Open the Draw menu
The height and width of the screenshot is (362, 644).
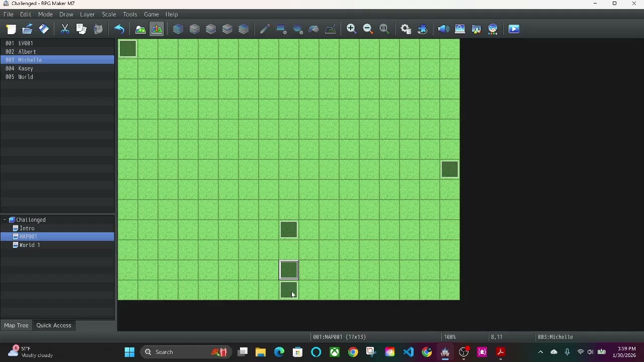coord(66,15)
